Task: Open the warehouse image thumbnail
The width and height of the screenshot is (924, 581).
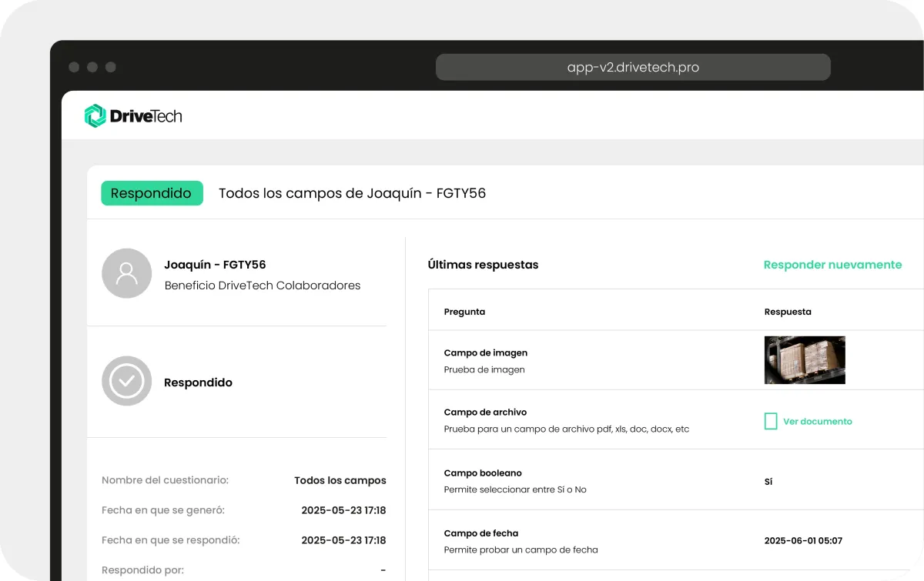Action: pyautogui.click(x=805, y=360)
